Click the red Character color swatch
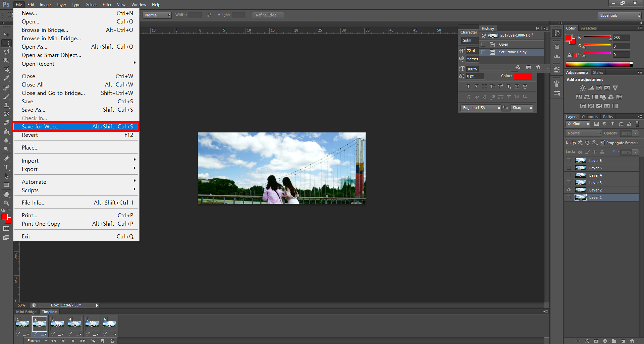Screen dimensions: 644x344 point(523,76)
